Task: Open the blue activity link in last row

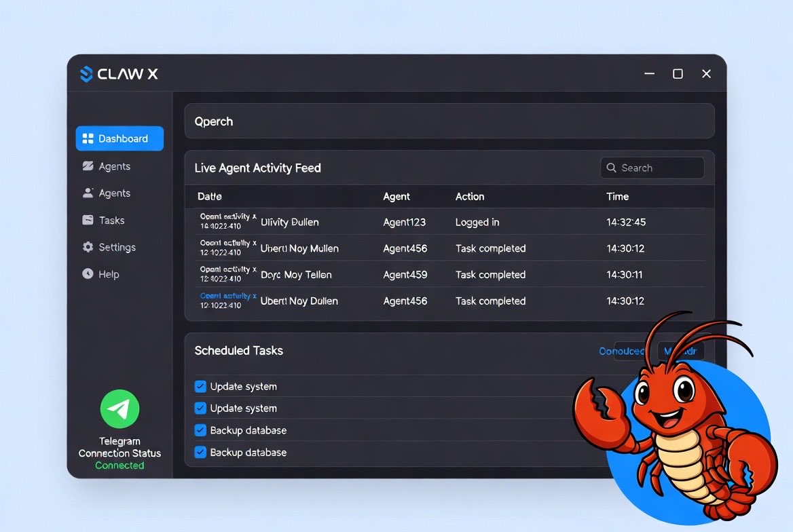Action: click(x=228, y=296)
